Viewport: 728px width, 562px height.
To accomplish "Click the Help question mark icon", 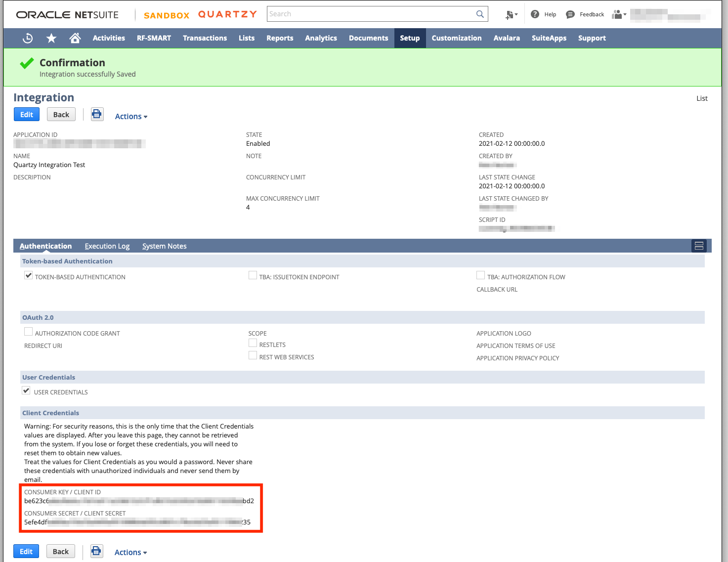I will coord(535,14).
